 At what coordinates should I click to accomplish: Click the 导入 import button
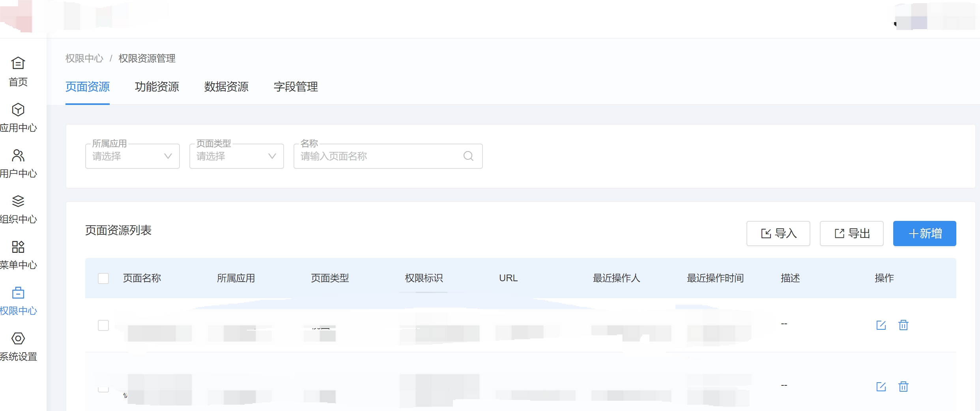(778, 234)
